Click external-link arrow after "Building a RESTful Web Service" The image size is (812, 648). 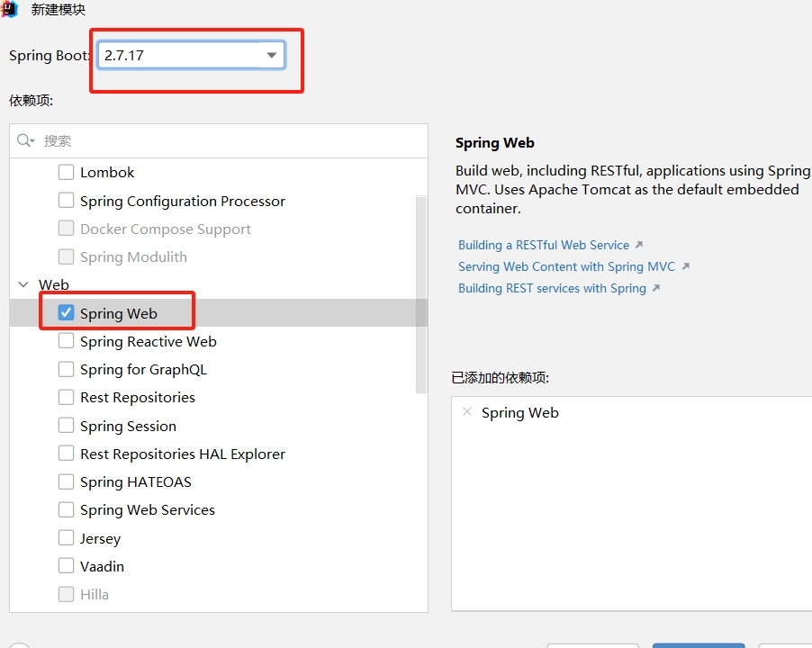[x=637, y=244]
